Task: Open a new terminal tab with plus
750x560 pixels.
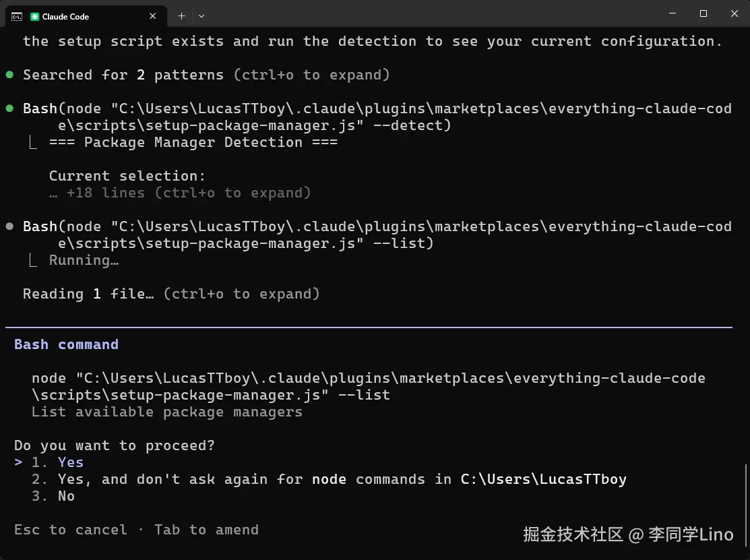Action: [181, 16]
